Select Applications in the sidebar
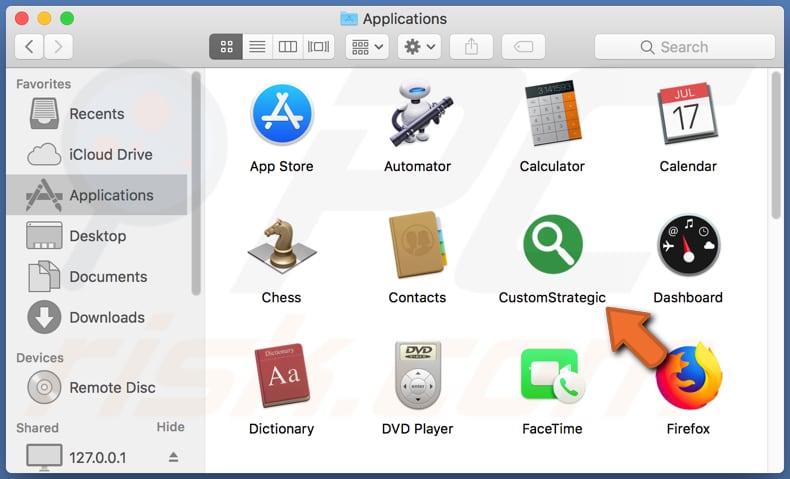The height and width of the screenshot is (479, 790). [x=97, y=195]
